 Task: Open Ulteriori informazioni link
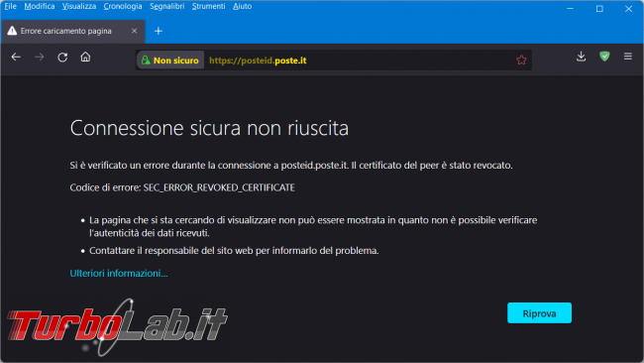pyautogui.click(x=119, y=274)
